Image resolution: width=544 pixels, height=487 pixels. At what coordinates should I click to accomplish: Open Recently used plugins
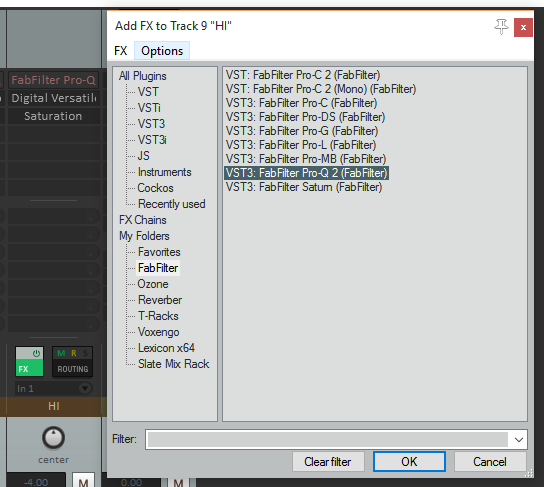point(172,204)
